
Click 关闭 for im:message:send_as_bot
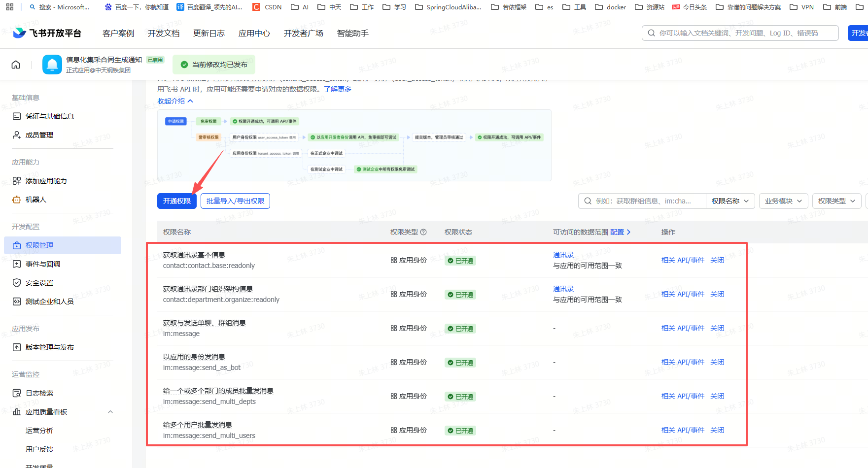pyautogui.click(x=717, y=362)
